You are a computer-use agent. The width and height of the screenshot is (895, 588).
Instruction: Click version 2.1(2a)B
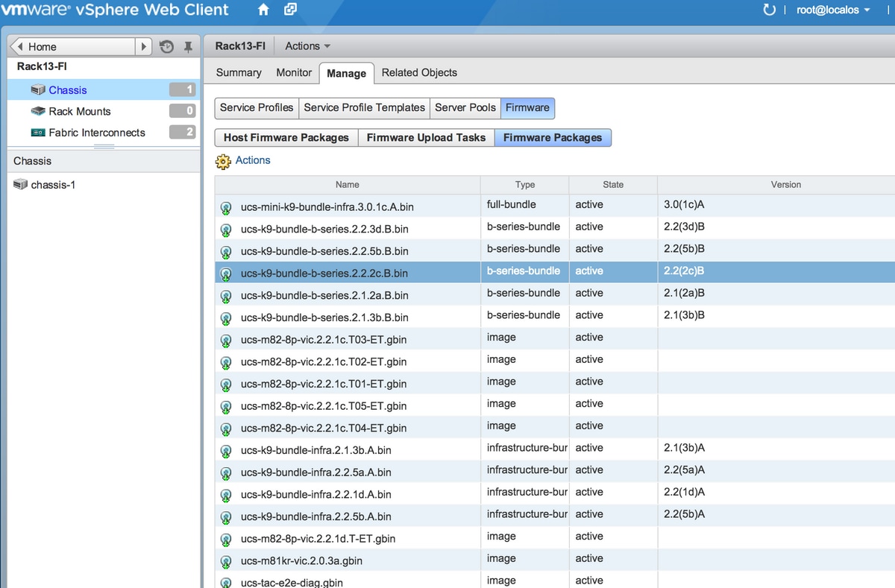coord(684,293)
